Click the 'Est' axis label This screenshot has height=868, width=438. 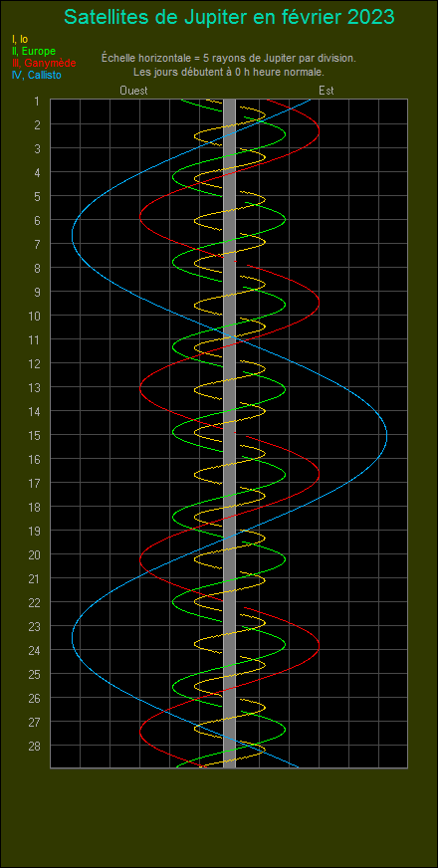point(327,91)
